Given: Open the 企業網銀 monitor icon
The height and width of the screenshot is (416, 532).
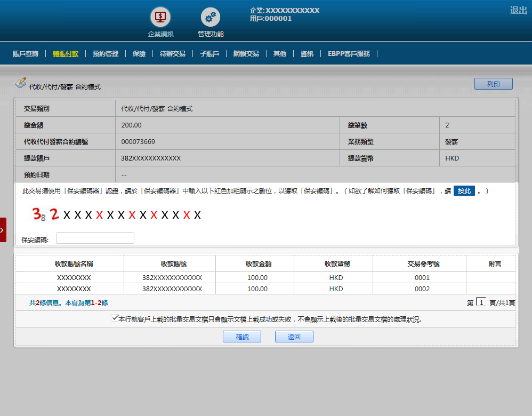Looking at the screenshot, I should (x=160, y=17).
